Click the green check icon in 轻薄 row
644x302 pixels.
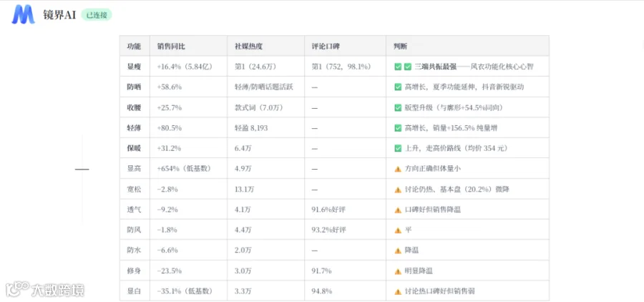pyautogui.click(x=398, y=128)
